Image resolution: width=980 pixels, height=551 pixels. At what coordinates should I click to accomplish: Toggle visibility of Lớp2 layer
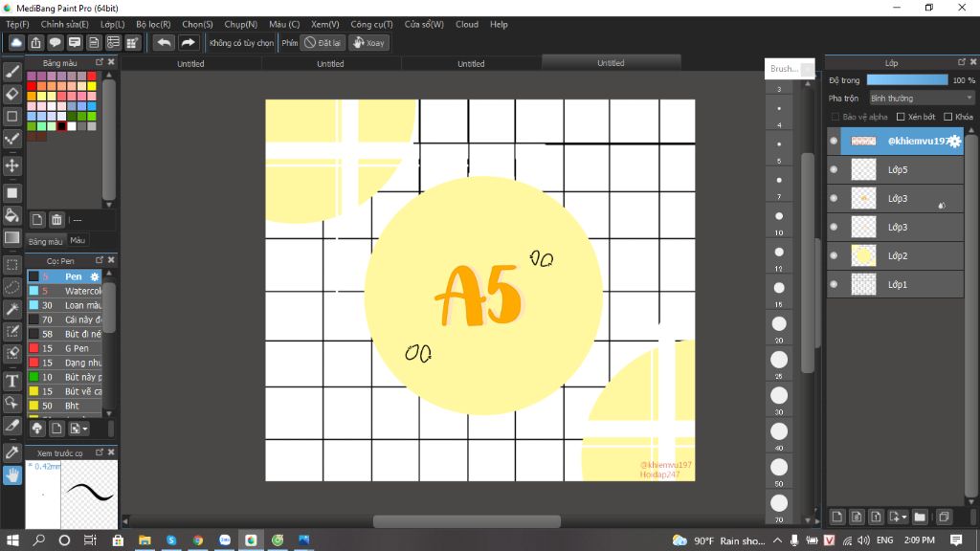834,255
